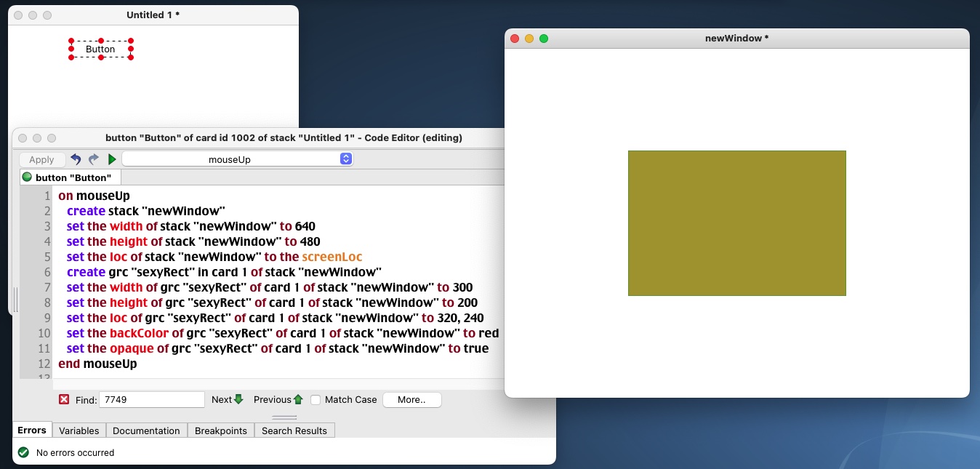Open the Documentation tab
Screen dimensions: 980x469
146,430
